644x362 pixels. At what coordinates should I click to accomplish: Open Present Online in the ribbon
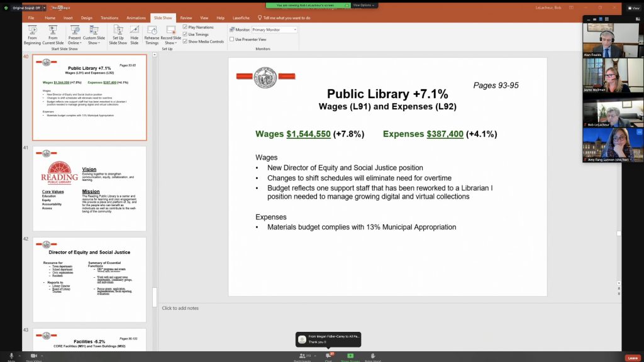click(74, 35)
